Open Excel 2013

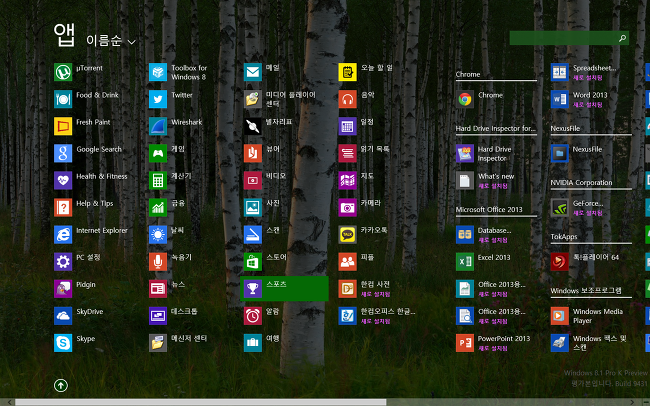point(465,262)
